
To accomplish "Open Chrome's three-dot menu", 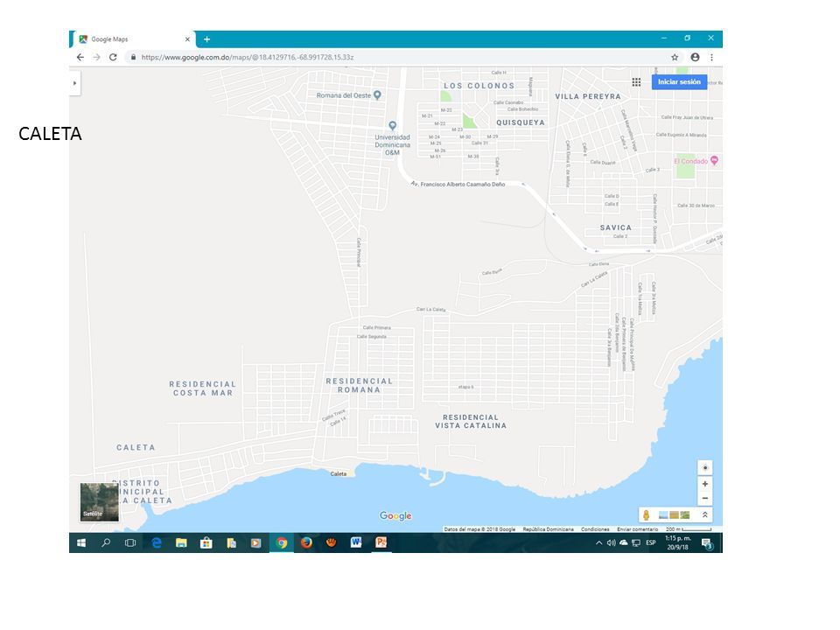I will coord(711,57).
